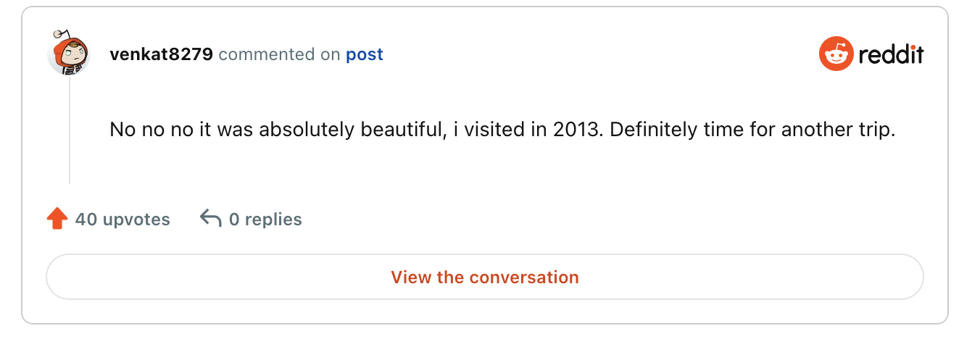This screenshot has width=980, height=339.
Task: Click the word "replies" beside the reply icon
Action: (x=273, y=219)
